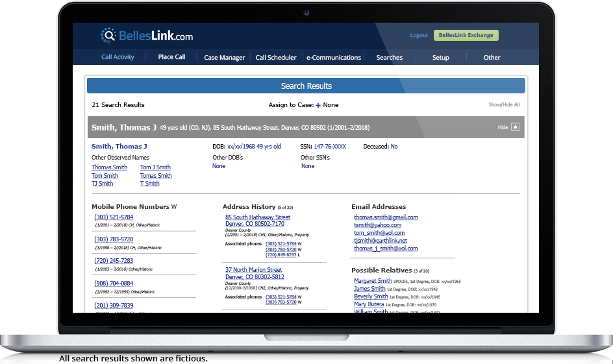Open the Searches menu
Image resolution: width=613 pixels, height=364 pixels.
(390, 57)
